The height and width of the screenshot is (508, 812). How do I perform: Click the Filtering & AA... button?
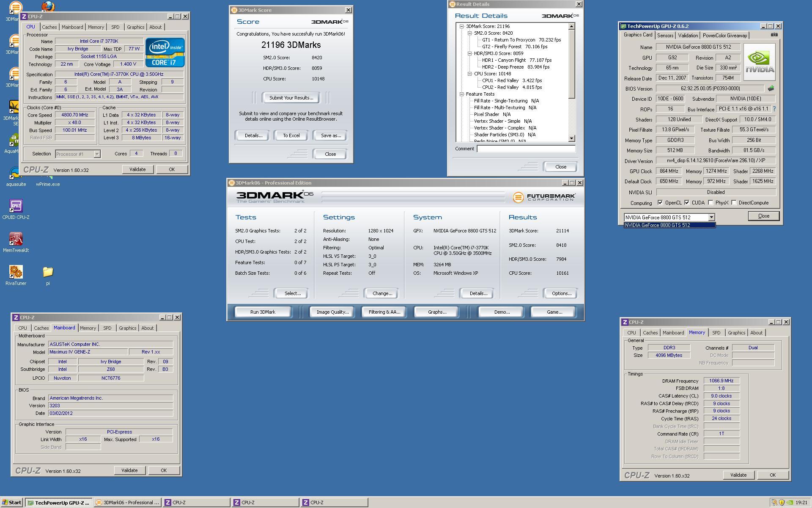384,312
